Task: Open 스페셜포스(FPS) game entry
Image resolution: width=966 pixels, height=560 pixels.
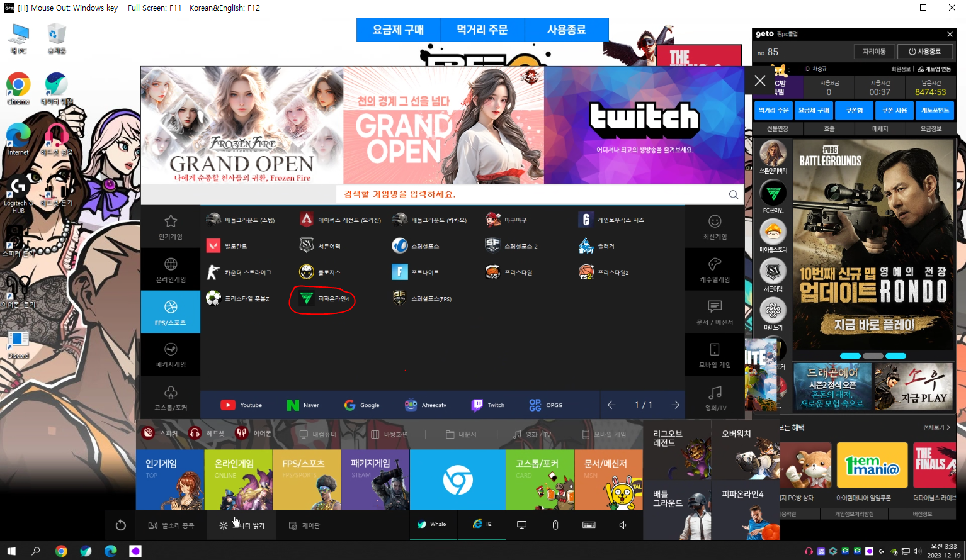Action: pos(422,298)
